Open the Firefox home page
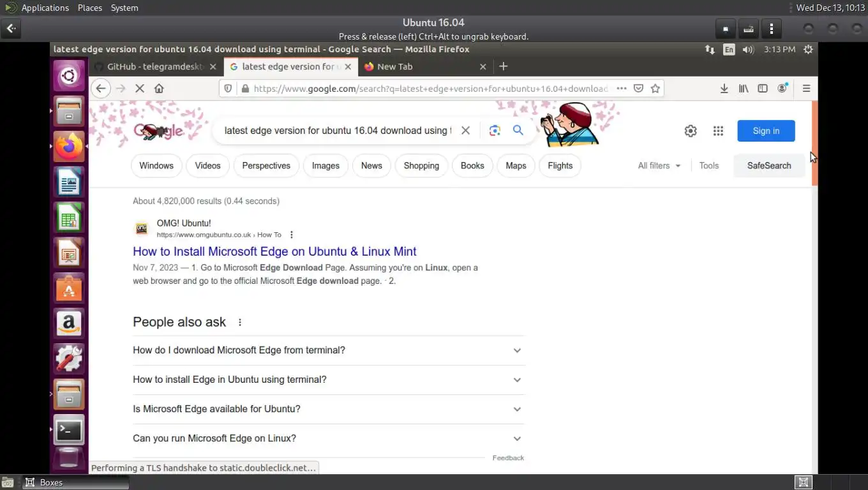The image size is (868, 490). tap(159, 89)
